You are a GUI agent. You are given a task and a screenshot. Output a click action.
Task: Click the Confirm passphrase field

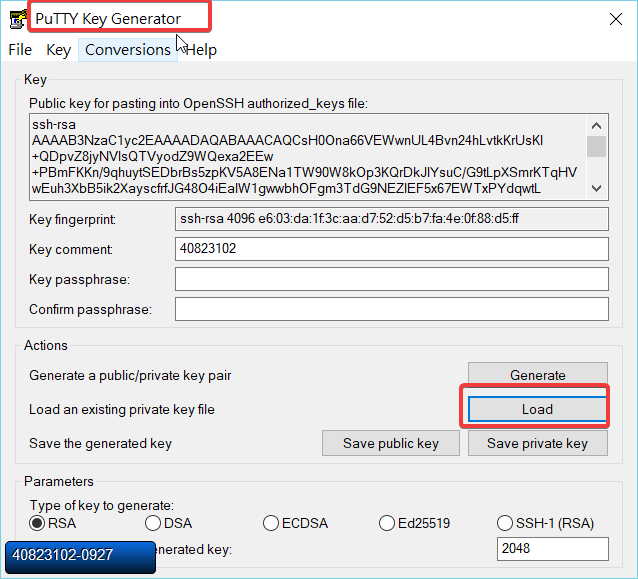392,309
